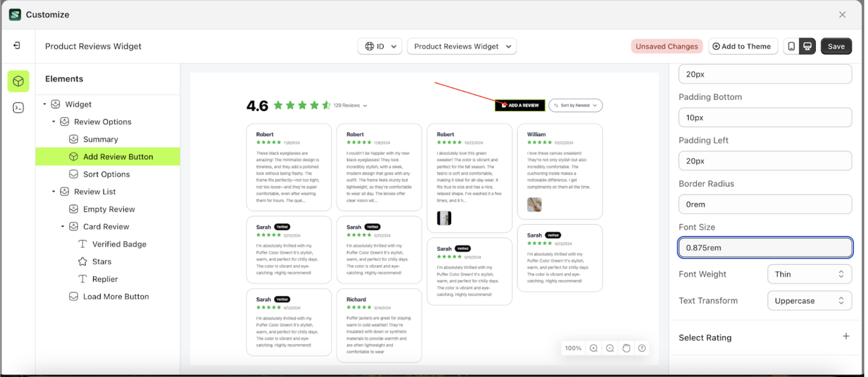
Task: Collapse the Review Options node arrow
Action: [x=53, y=122]
